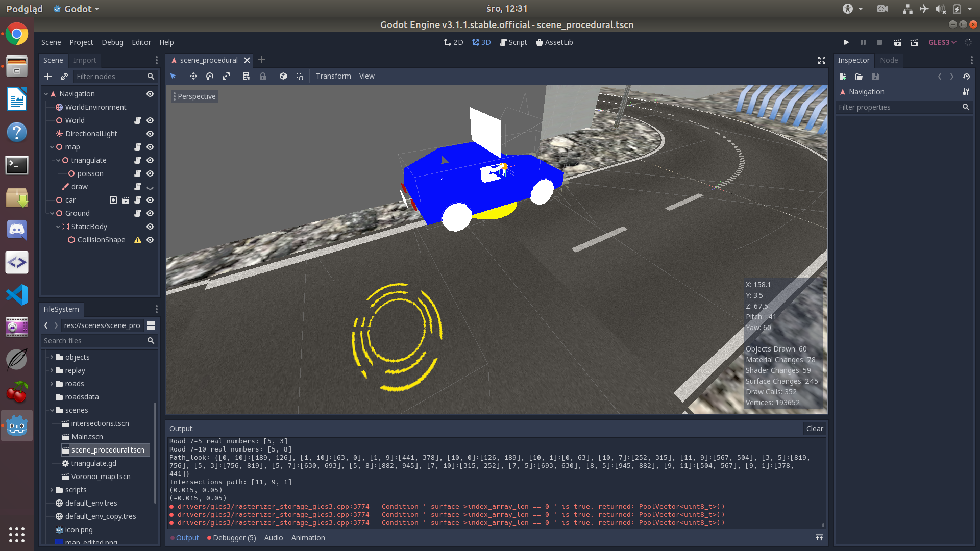The height and width of the screenshot is (551, 980).
Task: Click the instance scene chain-link icon
Action: pyautogui.click(x=64, y=77)
